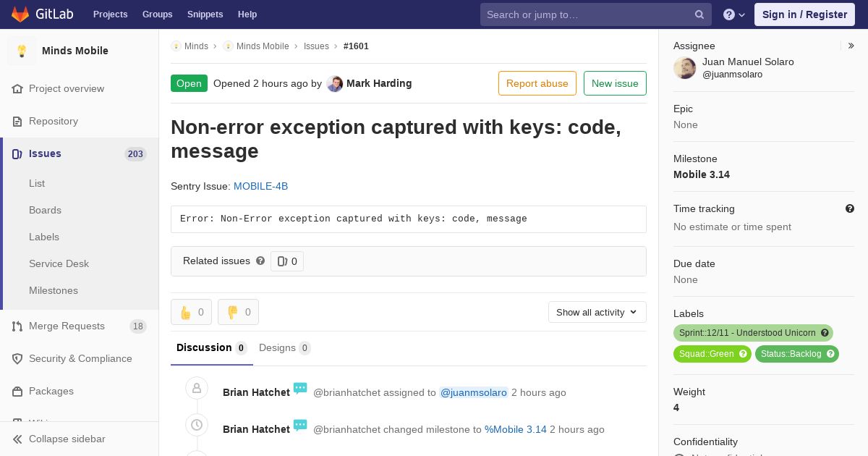Open Security & Compliance in the sidebar
Screen dimensions: 868x456
point(80,358)
